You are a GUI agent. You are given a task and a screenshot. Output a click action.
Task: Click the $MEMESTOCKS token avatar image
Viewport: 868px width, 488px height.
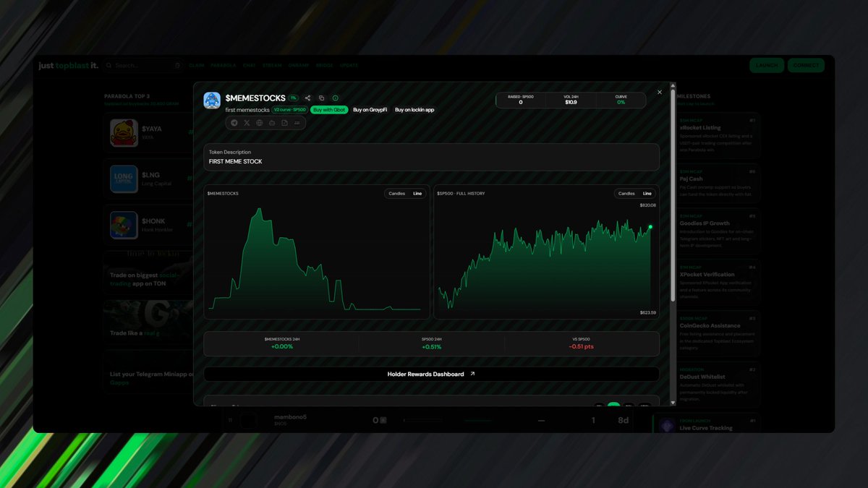point(212,100)
